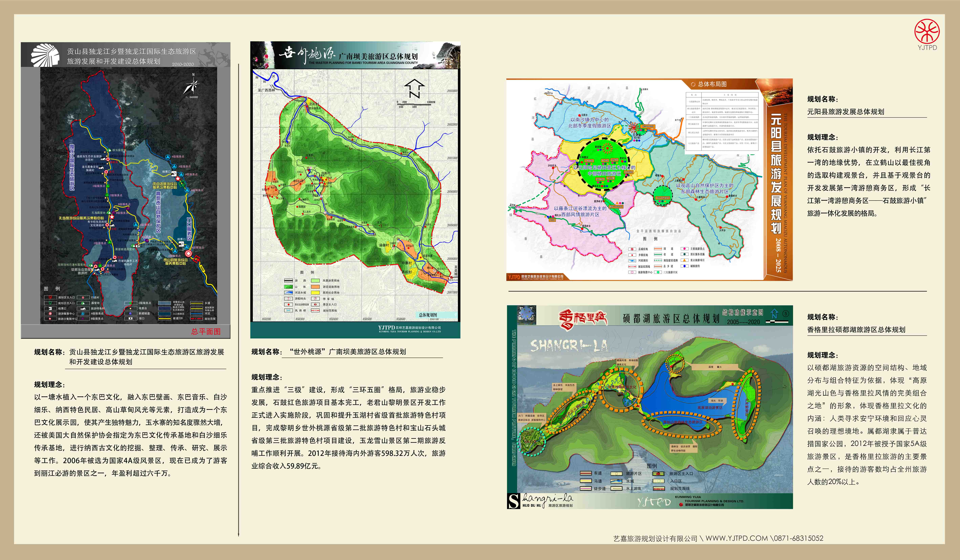Click the scale bar on the Bamei map
The height and width of the screenshot is (560, 960).
[x=415, y=104]
